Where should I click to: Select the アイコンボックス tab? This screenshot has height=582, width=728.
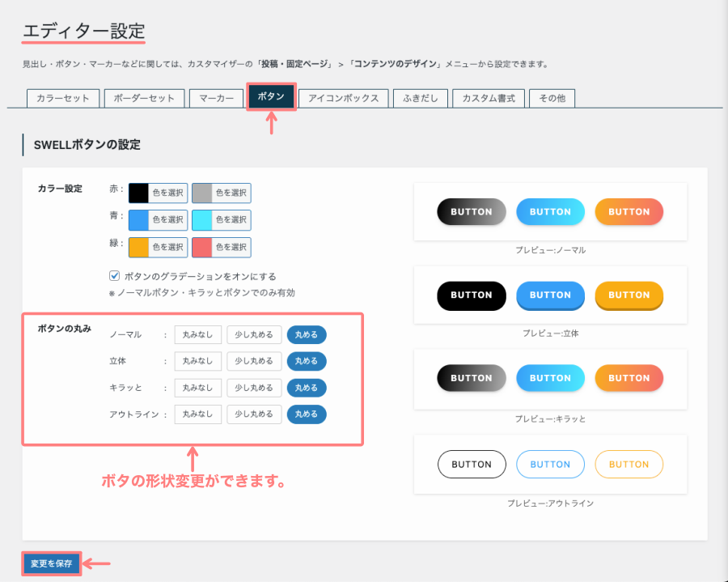(x=344, y=98)
